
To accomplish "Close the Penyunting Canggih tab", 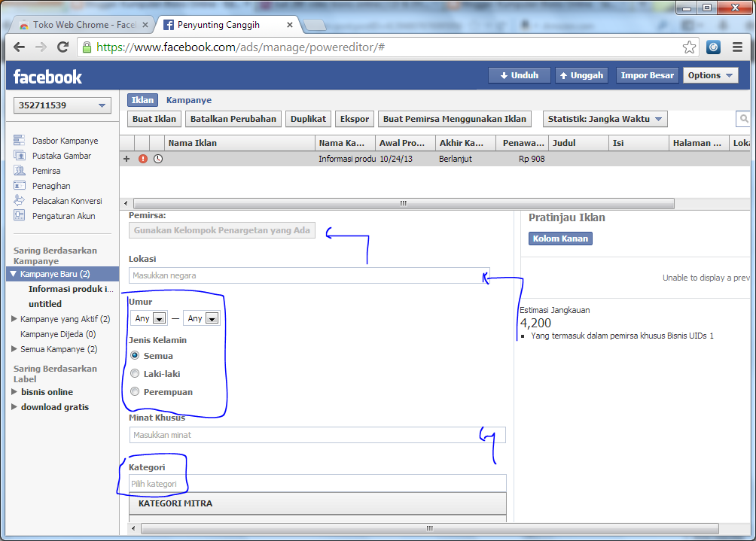I will (290, 25).
